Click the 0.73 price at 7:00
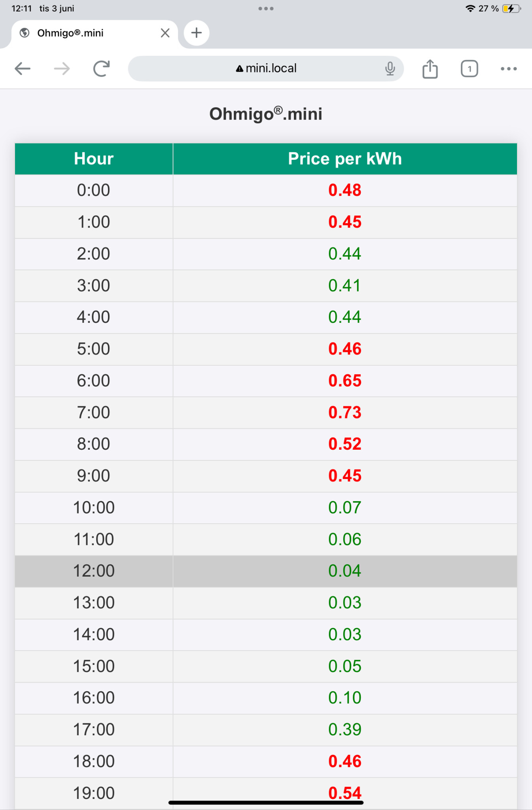The width and height of the screenshot is (532, 810). (345, 413)
